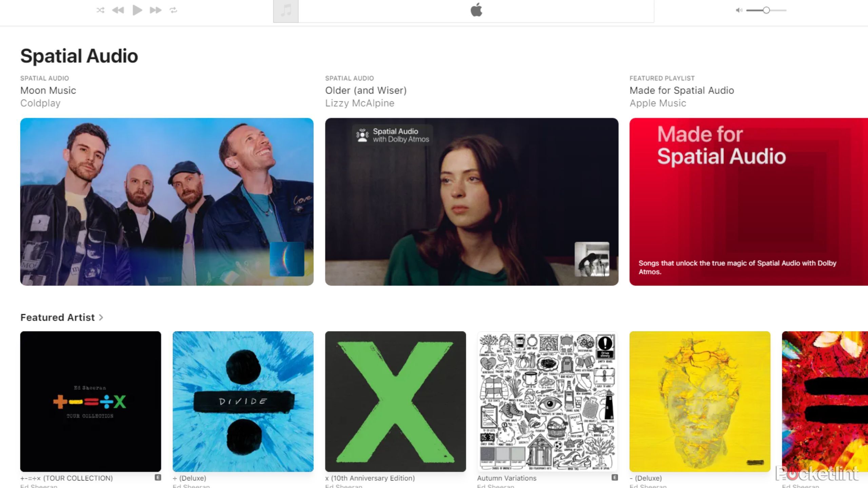The image size is (868, 488).
Task: Open the Made for Spatial Audio title link
Action: (x=682, y=90)
